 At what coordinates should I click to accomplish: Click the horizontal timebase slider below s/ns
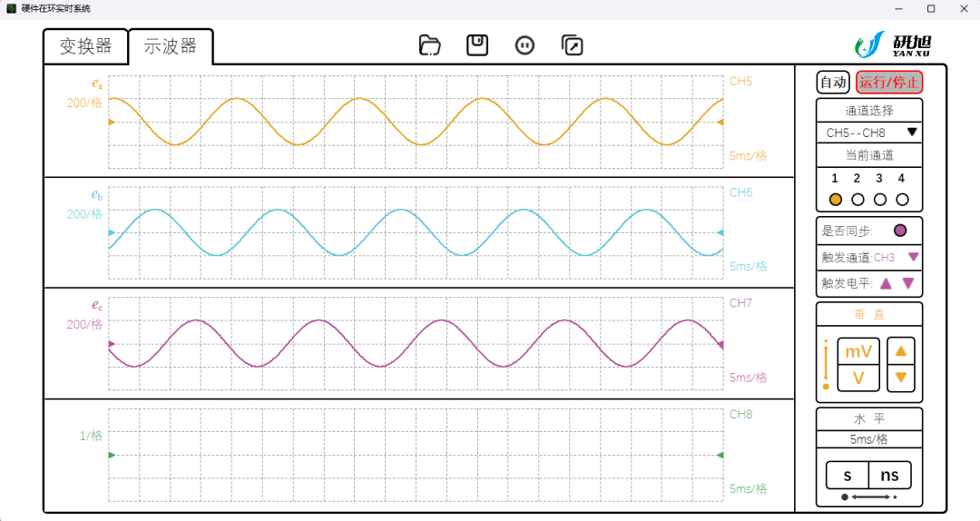[x=868, y=496]
